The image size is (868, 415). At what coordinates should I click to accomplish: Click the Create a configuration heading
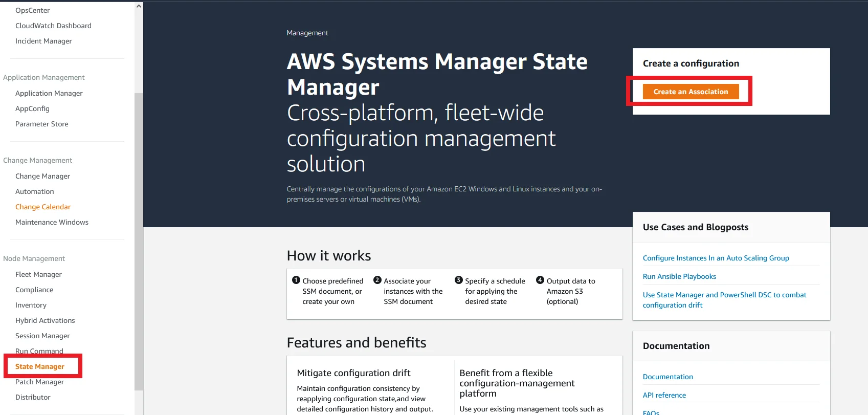[x=691, y=63]
